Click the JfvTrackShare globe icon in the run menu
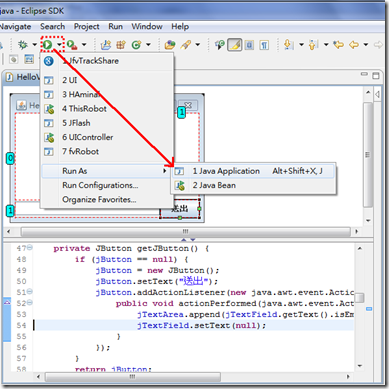The image size is (389, 389). [49, 61]
